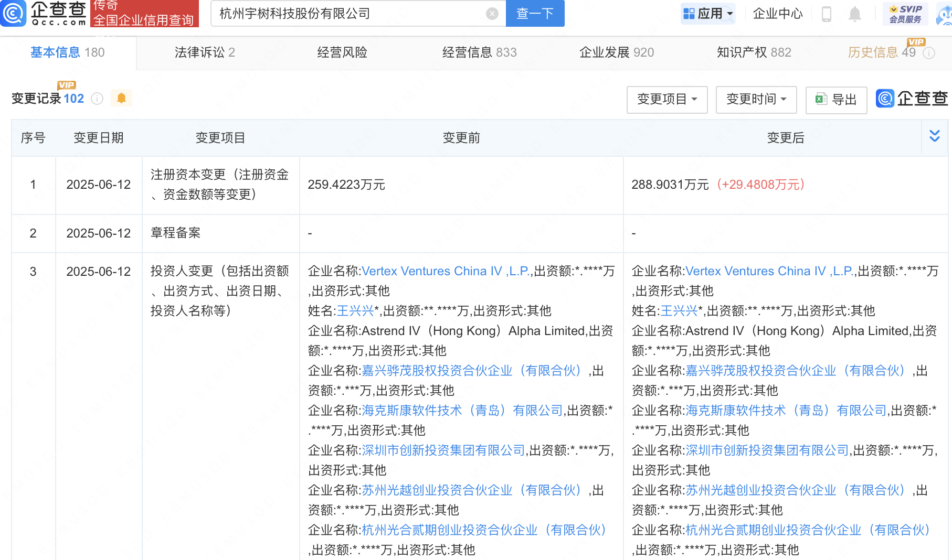
Task: Open 苏州光越创业投资合伙企业 link in 变更后 column
Action: click(796, 490)
